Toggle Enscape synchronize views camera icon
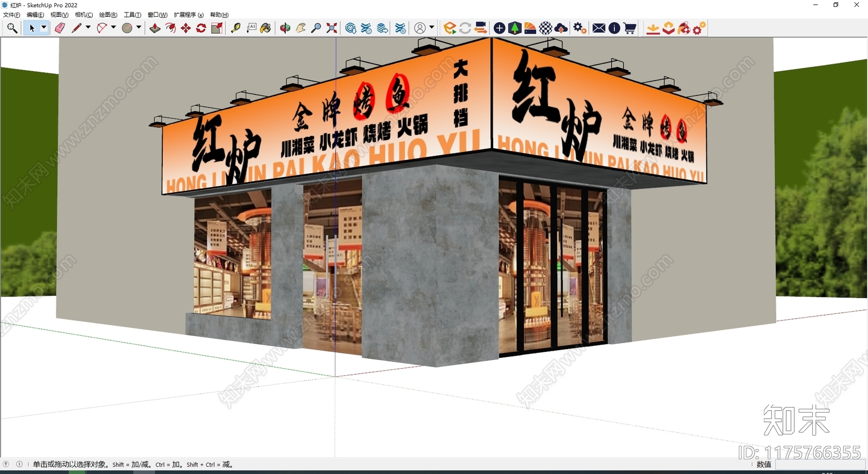The height and width of the screenshot is (474, 868). click(x=480, y=28)
